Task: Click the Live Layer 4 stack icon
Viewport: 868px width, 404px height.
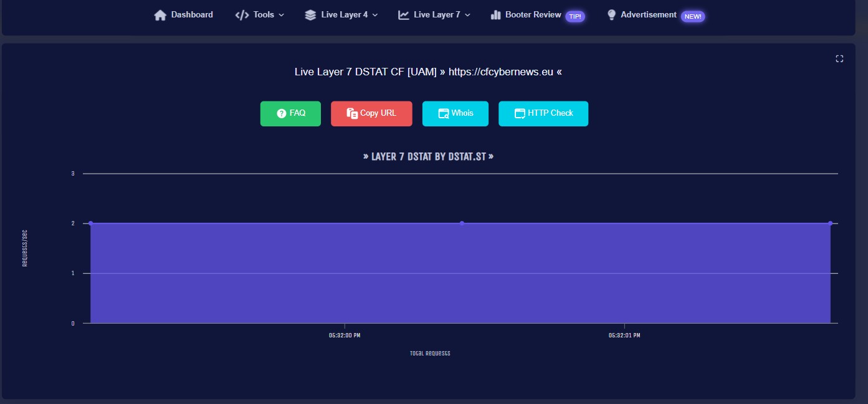Action: pyautogui.click(x=310, y=15)
